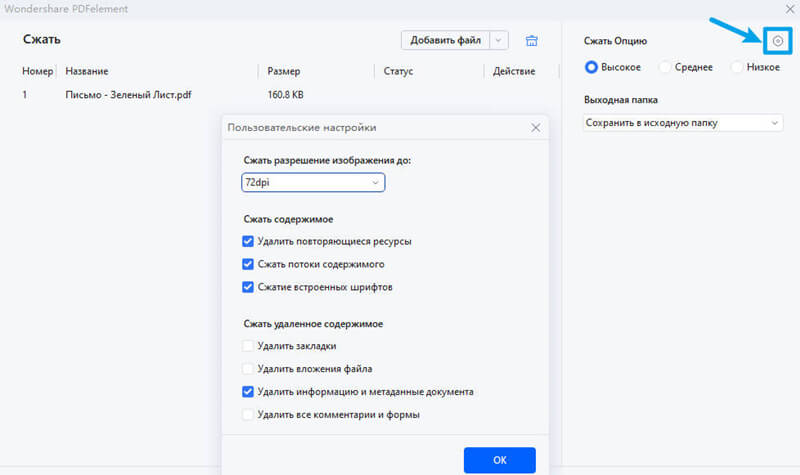Open the 72dpi resolution dropdown
Viewport: 800px width, 475px height.
point(313,183)
